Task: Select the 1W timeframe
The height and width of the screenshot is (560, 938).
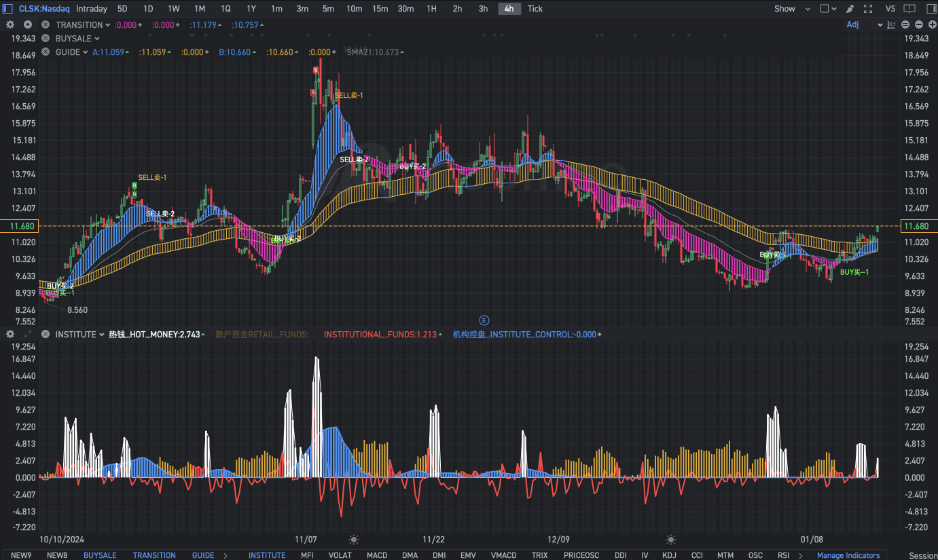Action: (x=174, y=9)
